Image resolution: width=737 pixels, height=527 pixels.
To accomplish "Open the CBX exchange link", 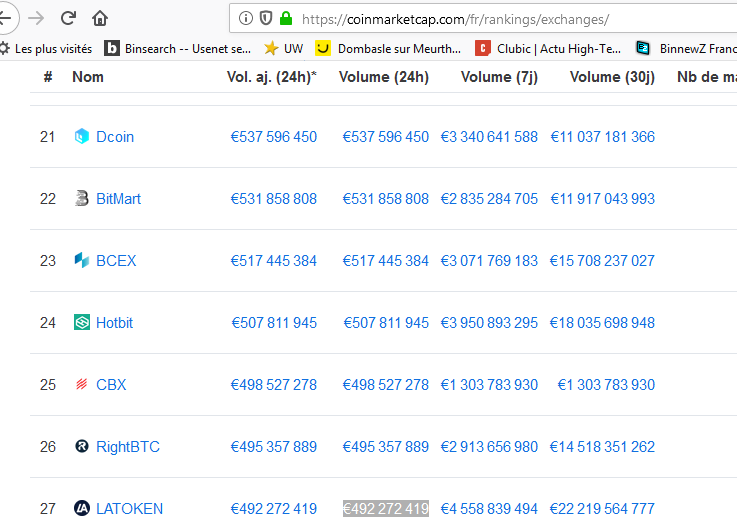I will click(111, 385).
